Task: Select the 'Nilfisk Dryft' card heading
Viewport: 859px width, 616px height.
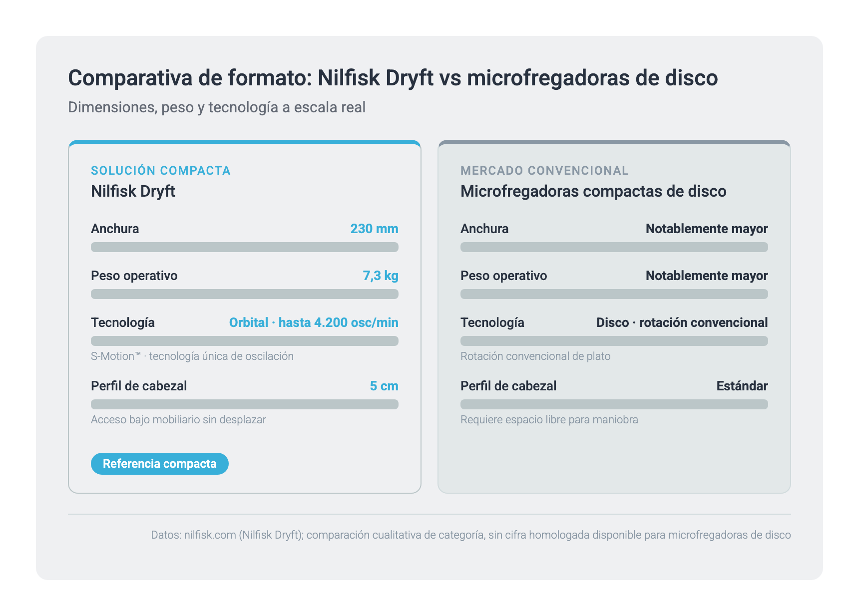Action: pos(133,191)
